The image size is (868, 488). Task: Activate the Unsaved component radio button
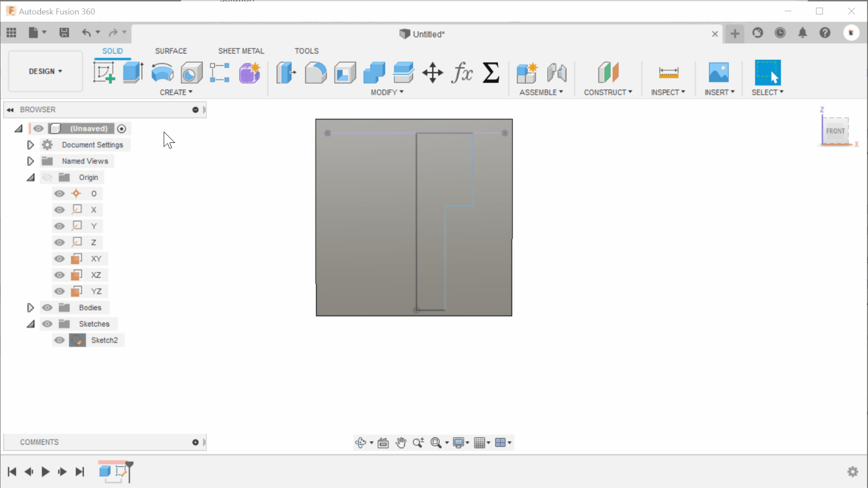122,129
